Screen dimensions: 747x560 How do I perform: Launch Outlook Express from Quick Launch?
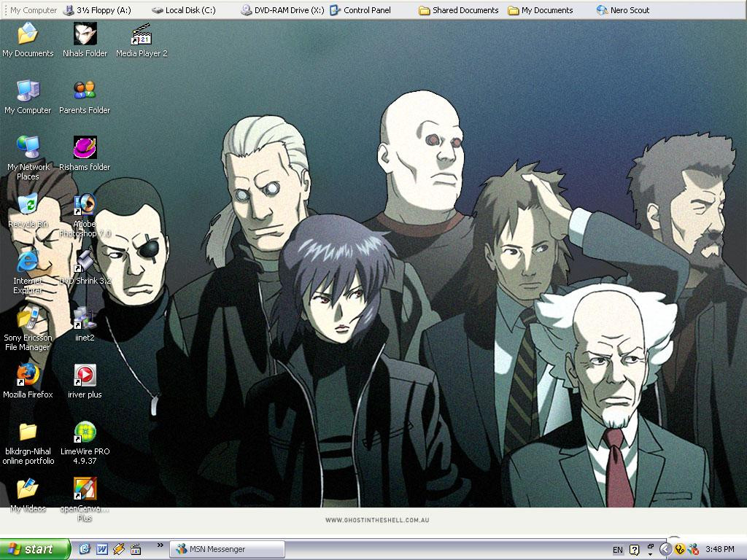click(85, 549)
